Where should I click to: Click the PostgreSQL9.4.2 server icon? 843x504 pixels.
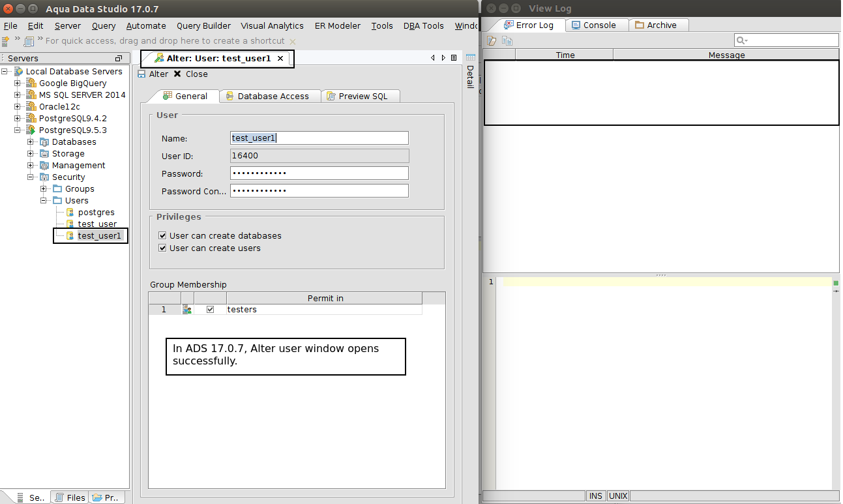click(31, 119)
